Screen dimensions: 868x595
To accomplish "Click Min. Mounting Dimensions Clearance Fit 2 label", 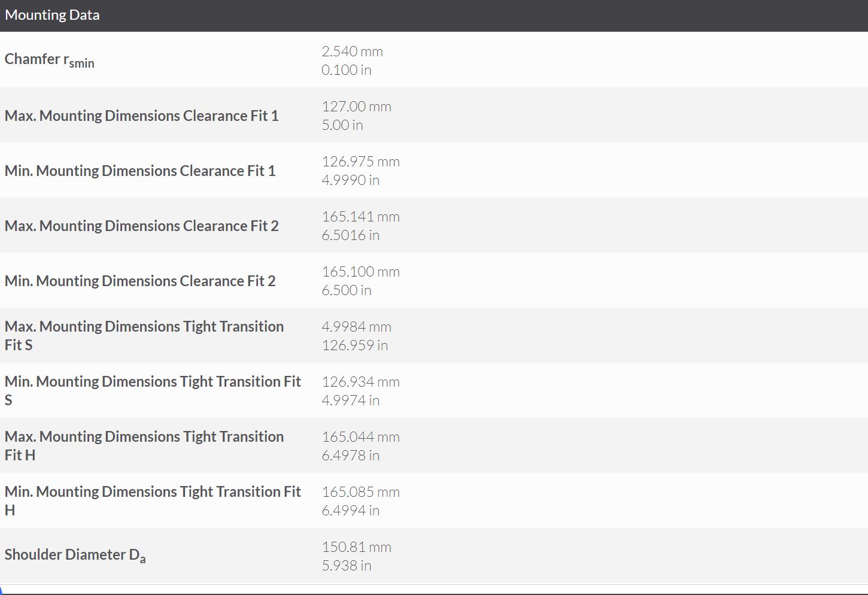I will [x=140, y=281].
